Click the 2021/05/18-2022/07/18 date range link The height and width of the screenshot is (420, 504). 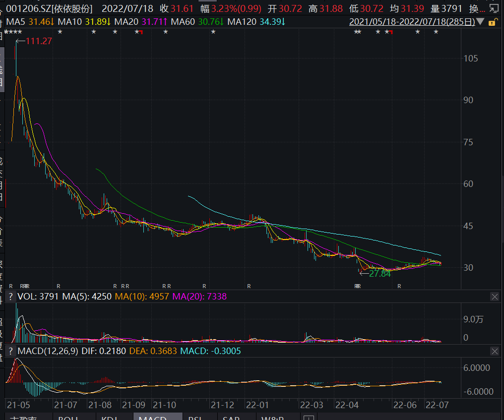click(x=412, y=22)
